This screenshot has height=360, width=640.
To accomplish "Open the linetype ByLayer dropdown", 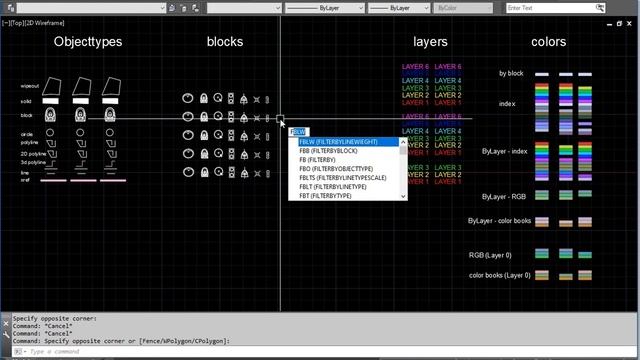I will [x=324, y=8].
